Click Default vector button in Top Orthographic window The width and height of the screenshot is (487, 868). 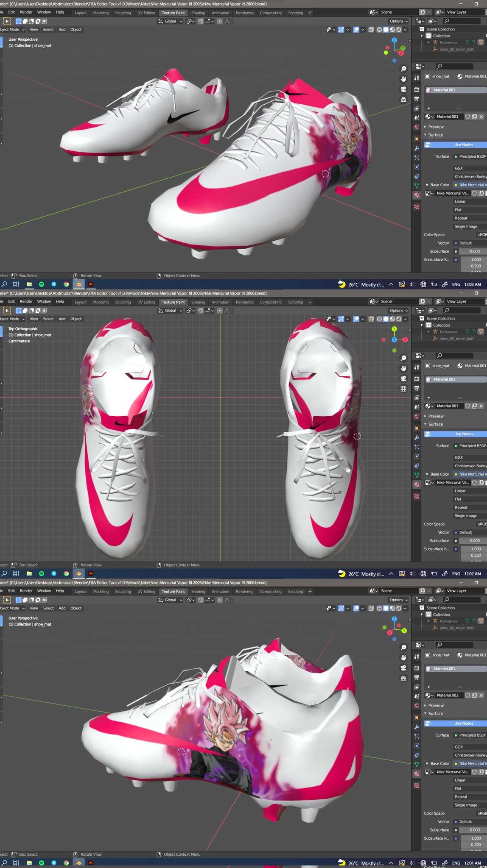coord(470,532)
